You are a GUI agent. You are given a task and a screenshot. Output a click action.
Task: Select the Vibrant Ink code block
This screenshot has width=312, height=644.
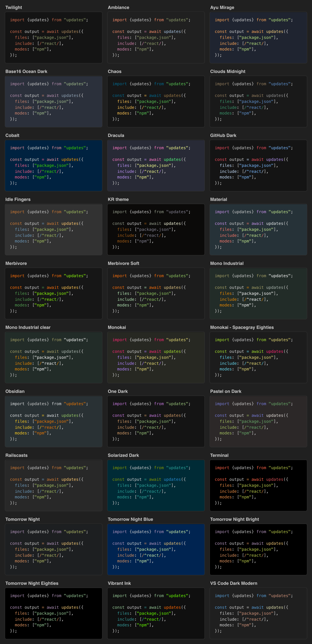(156, 614)
